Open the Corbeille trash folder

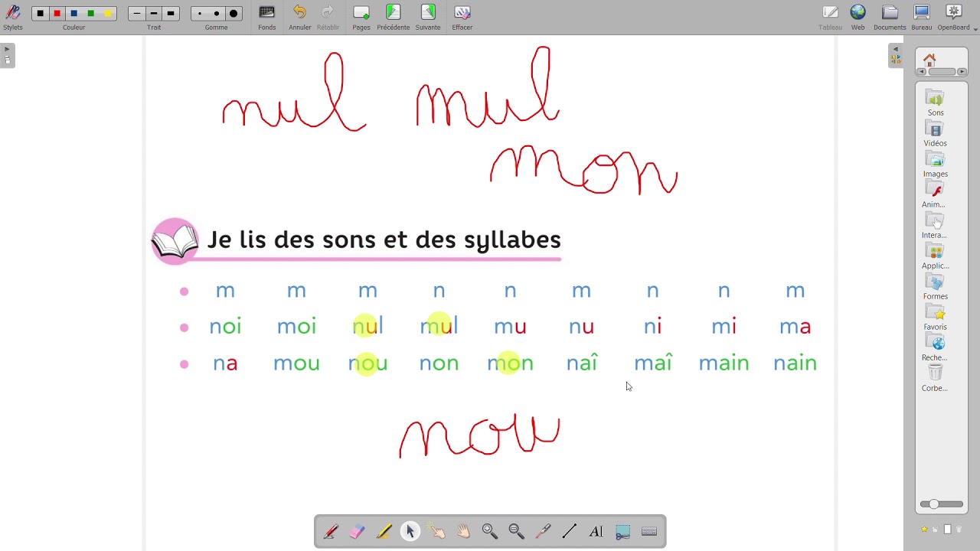[x=935, y=379]
